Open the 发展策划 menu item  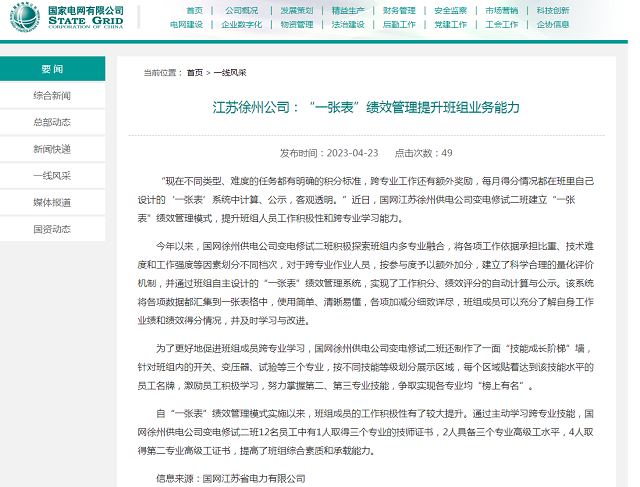297,11
